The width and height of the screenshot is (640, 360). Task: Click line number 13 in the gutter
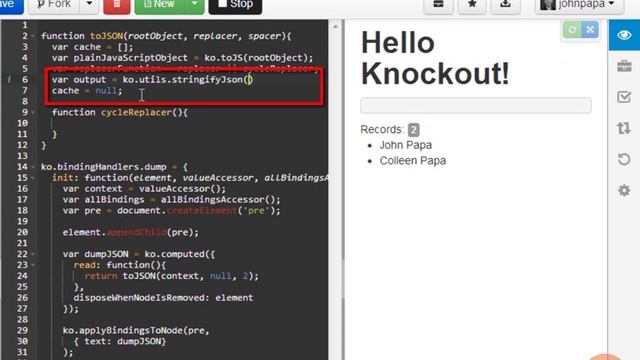(22, 156)
